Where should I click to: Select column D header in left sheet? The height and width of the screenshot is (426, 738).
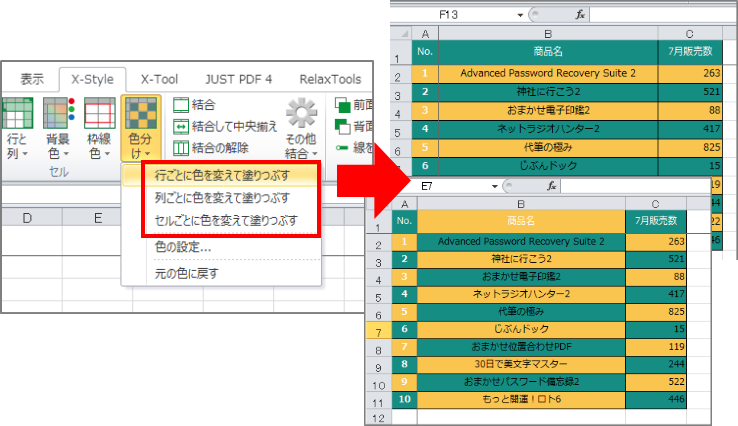(x=27, y=218)
